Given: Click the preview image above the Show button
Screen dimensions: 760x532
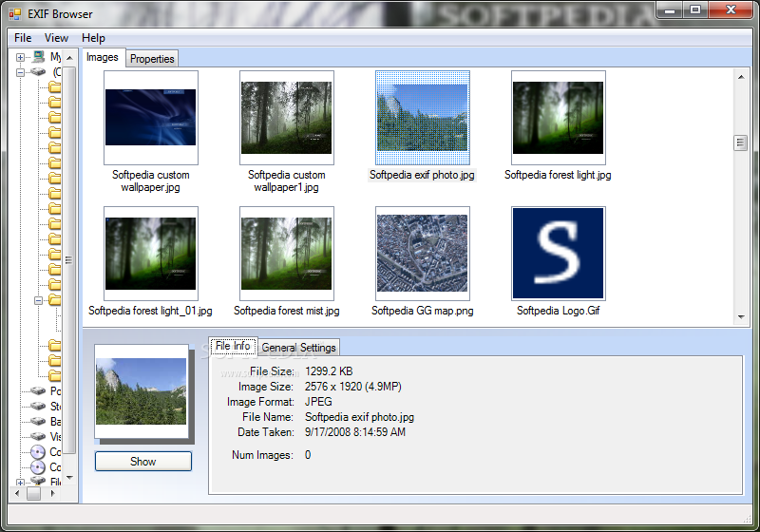Looking at the screenshot, I should 141,391.
